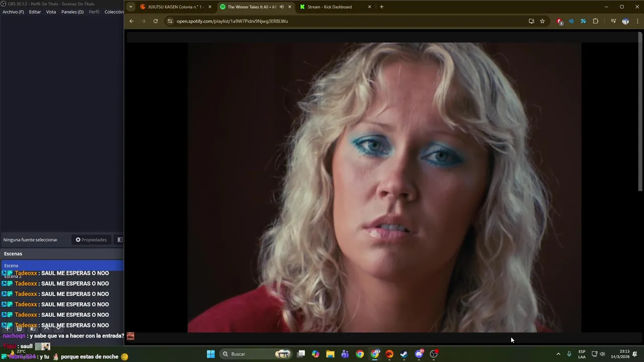The width and height of the screenshot is (644, 362).
Task: Click the playing music video frame
Action: pos(384,187)
